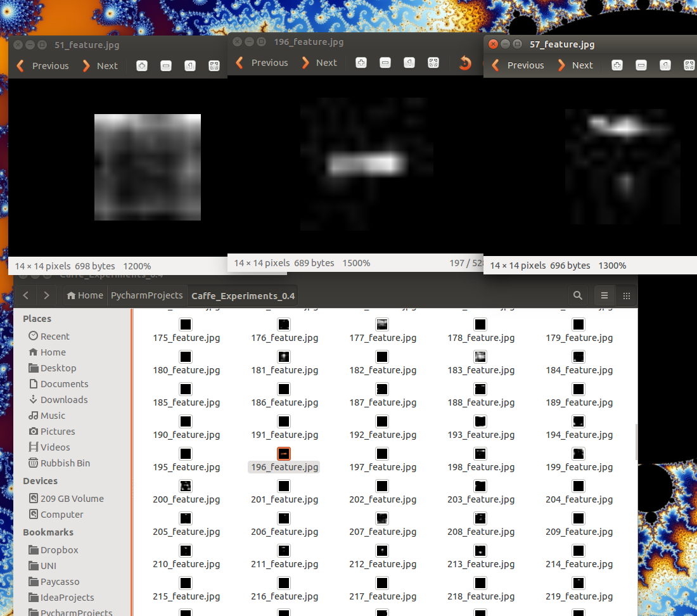Show 196_feature.jpg at normal size
697x616 pixels.
409,63
